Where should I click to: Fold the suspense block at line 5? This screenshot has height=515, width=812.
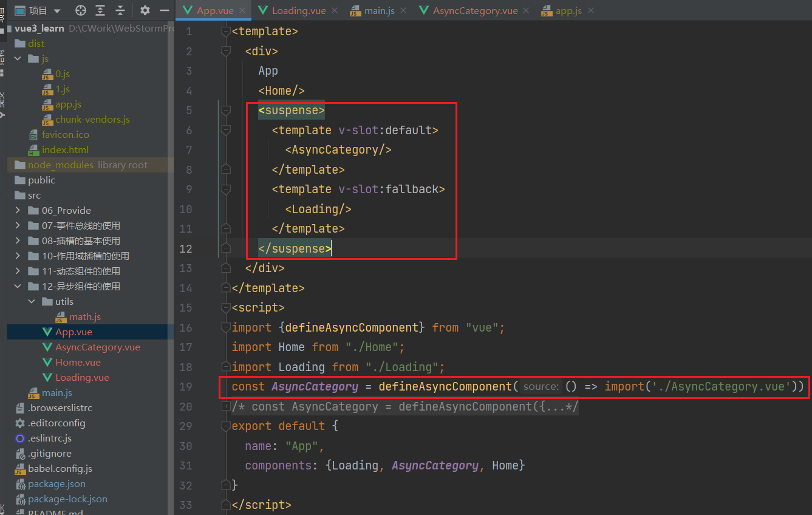coord(226,111)
